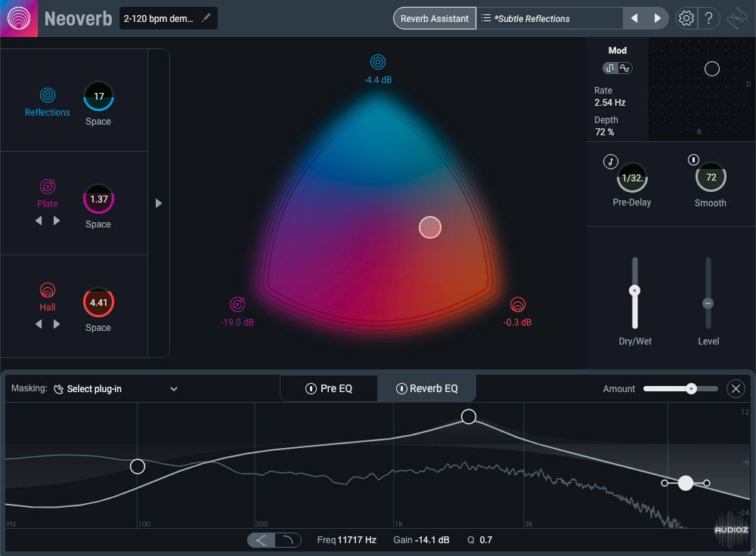Switch to the Pre EQ tab

pos(329,389)
